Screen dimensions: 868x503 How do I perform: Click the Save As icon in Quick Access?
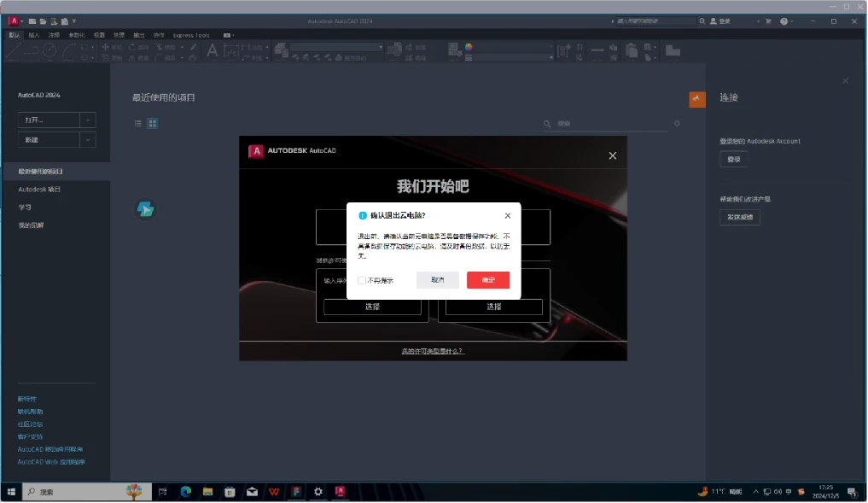tap(65, 21)
